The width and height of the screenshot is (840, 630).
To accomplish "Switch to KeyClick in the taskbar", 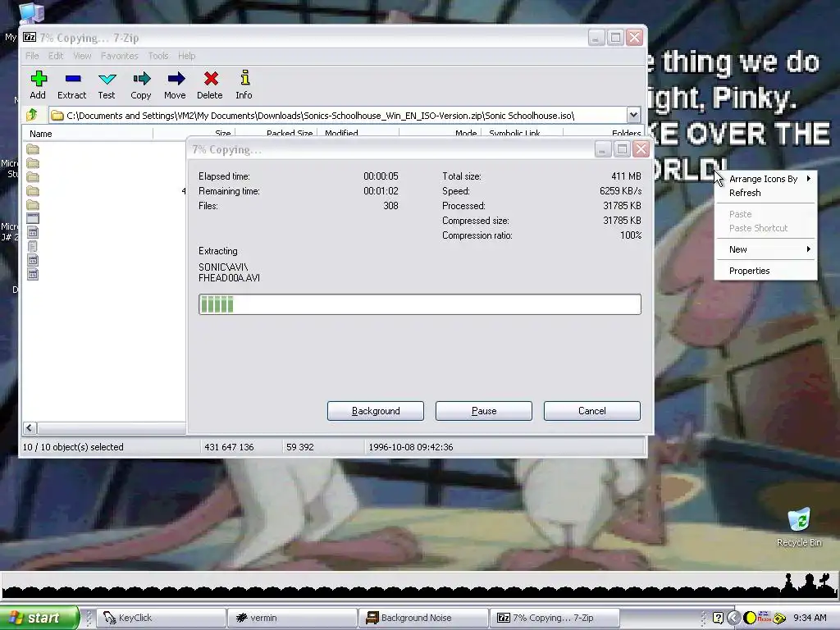I will click(x=162, y=618).
